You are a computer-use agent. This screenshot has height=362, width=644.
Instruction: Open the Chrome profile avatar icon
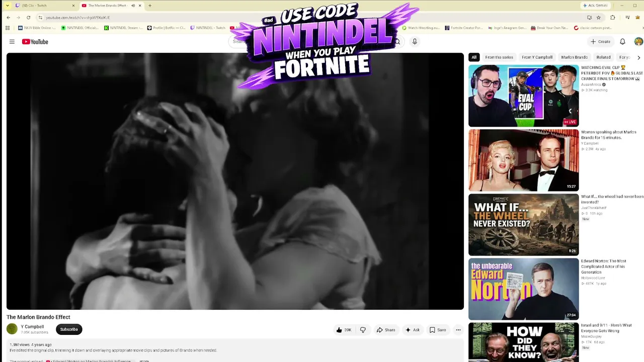[x=638, y=18]
